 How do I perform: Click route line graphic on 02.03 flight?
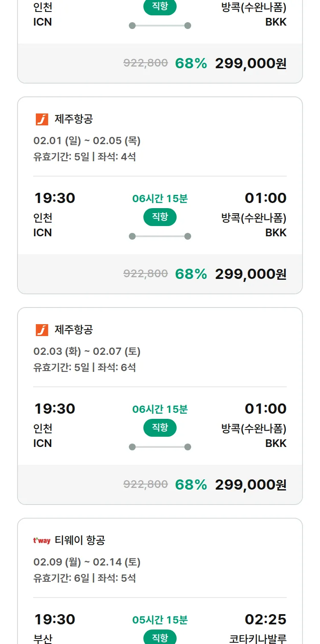pyautogui.click(x=160, y=447)
